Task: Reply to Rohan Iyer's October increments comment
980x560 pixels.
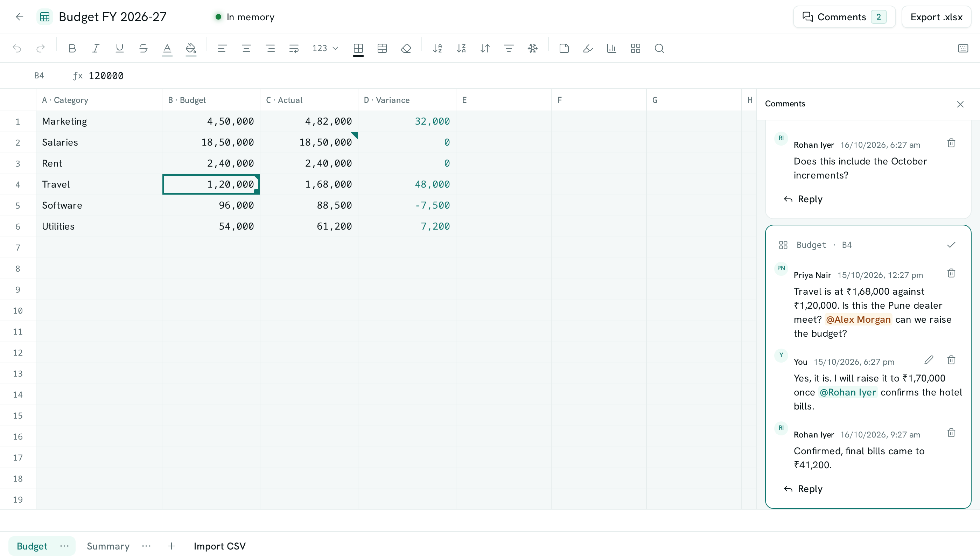Action: pos(803,199)
